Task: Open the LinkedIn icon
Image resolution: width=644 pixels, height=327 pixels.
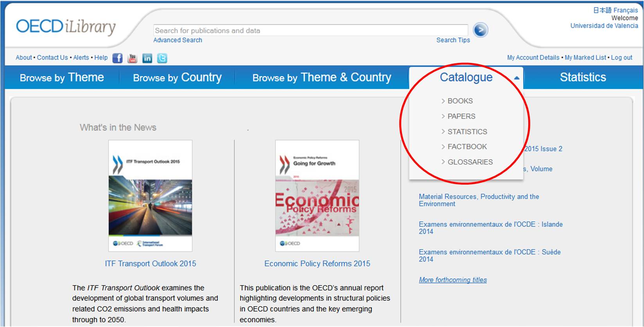Action: [147, 58]
